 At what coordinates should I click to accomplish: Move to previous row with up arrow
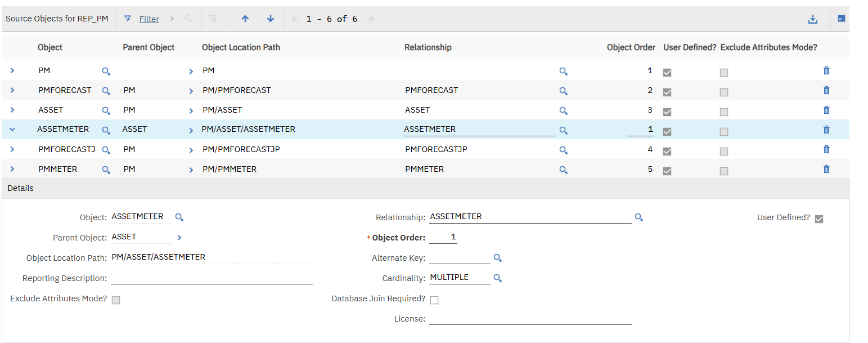coord(245,19)
